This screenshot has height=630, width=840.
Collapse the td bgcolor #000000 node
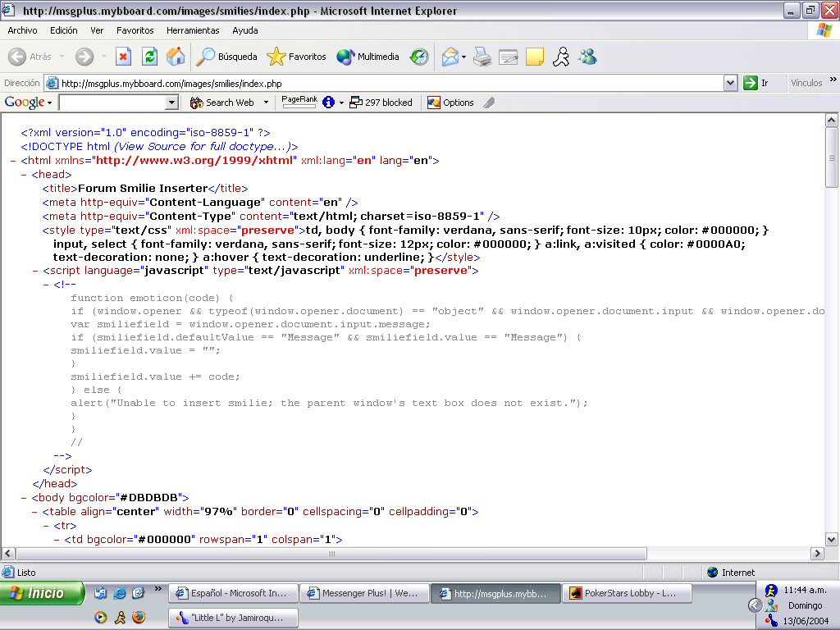click(57, 540)
